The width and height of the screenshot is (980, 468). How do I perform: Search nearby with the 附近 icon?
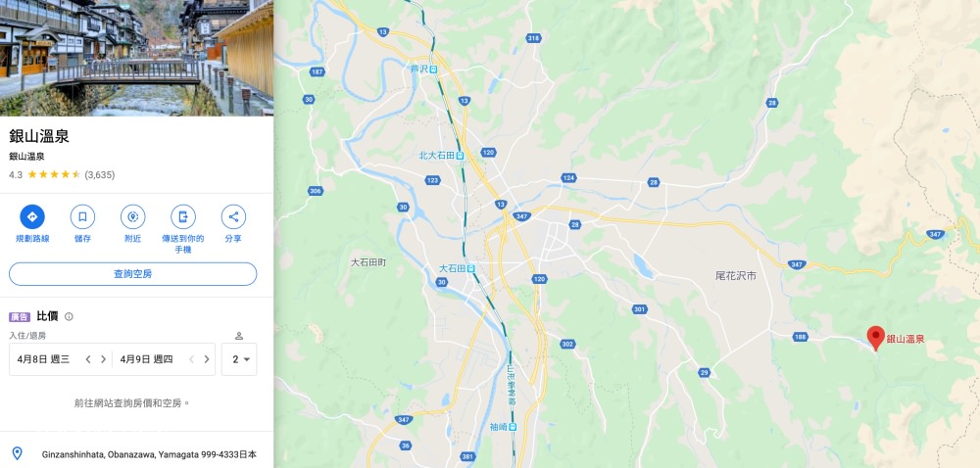click(132, 216)
